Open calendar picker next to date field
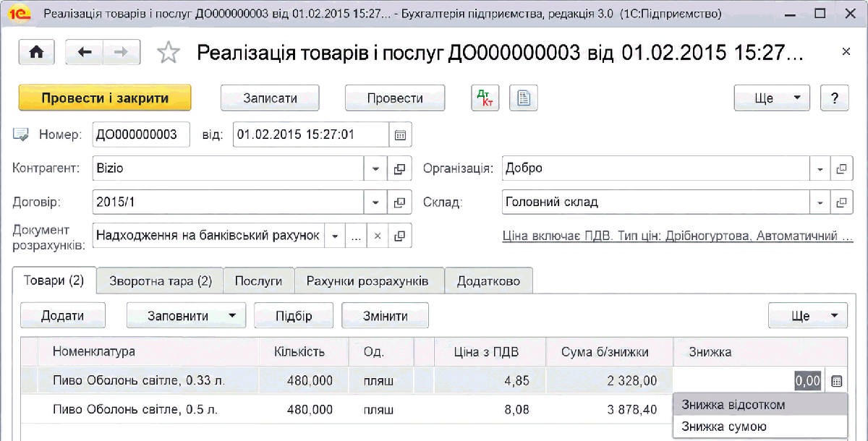The height and width of the screenshot is (441, 868). click(x=400, y=134)
